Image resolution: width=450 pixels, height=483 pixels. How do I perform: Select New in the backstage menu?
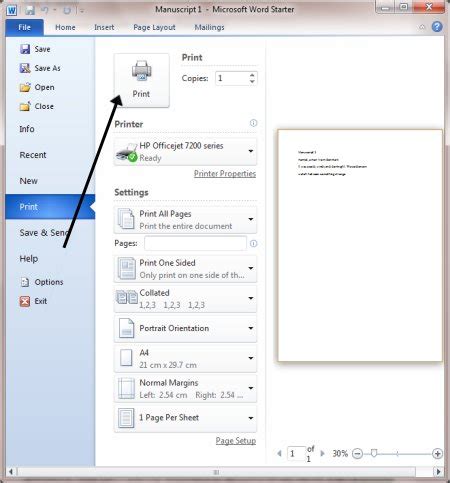28,181
